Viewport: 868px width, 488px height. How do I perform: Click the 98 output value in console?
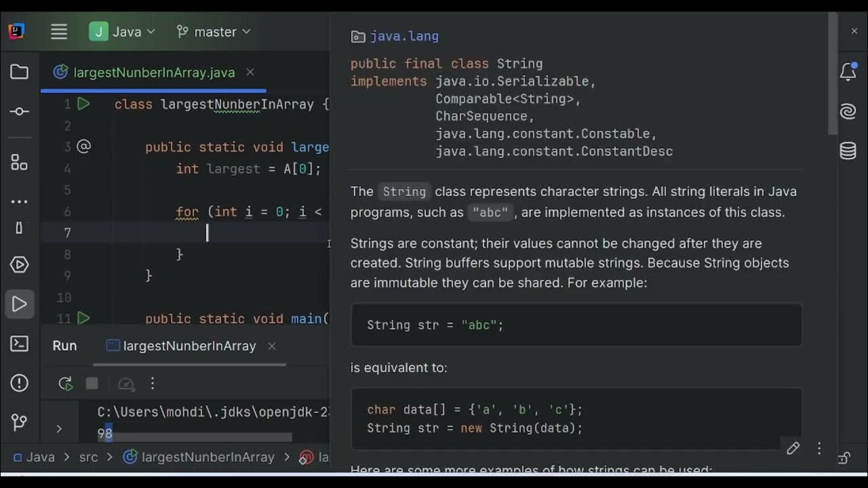click(x=104, y=433)
